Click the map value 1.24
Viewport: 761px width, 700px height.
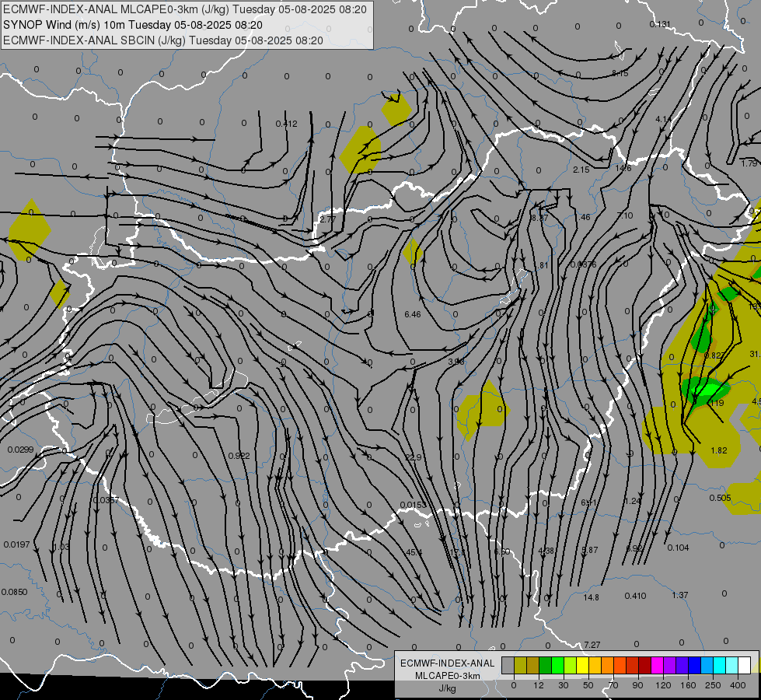tap(633, 501)
